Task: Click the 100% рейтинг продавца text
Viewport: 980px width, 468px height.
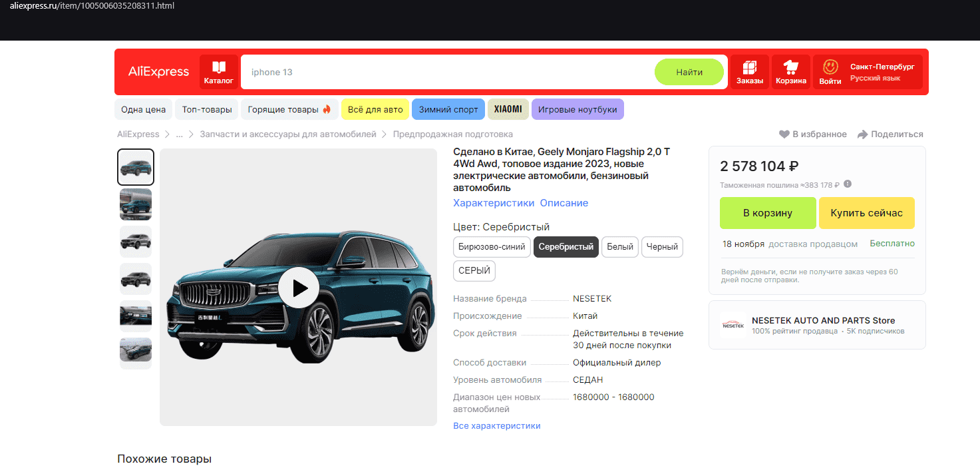Action: (794, 331)
